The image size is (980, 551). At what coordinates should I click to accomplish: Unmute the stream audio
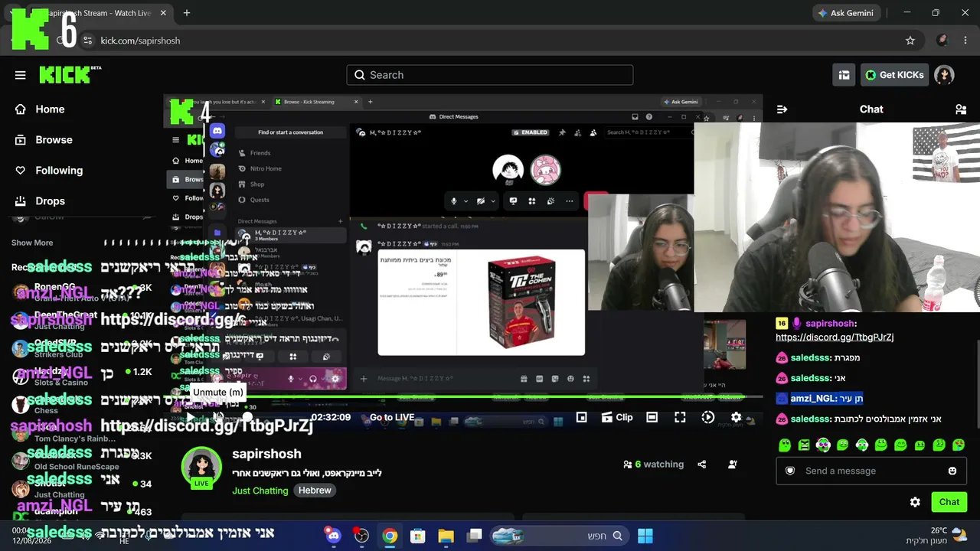tap(218, 418)
